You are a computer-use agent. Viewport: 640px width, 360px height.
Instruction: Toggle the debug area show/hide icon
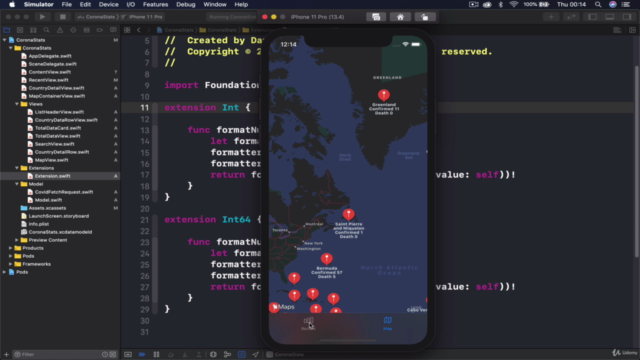[x=128, y=354]
